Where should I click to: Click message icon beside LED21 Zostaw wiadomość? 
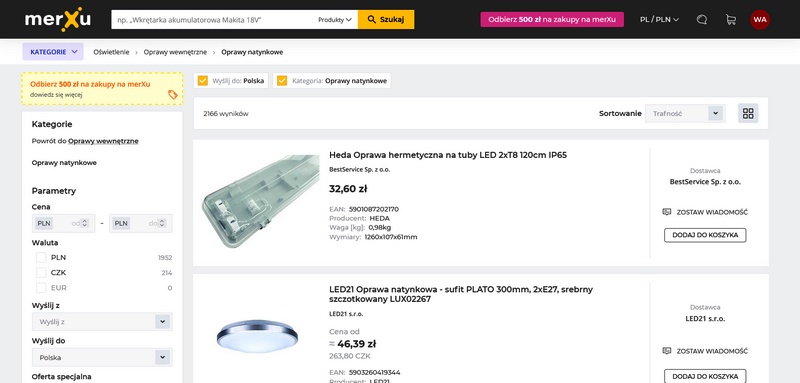[666, 351]
